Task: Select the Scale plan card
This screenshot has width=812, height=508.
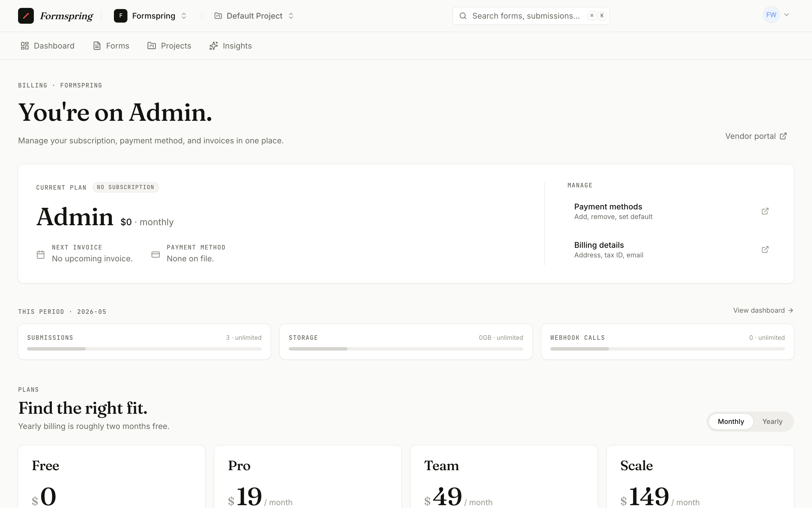Action: (x=700, y=476)
